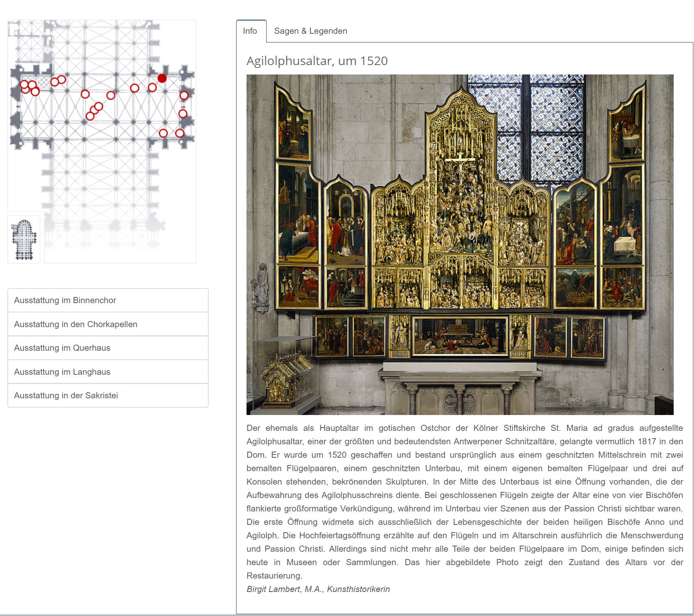Select the rightmost marker in bottom-right pair

(179, 133)
